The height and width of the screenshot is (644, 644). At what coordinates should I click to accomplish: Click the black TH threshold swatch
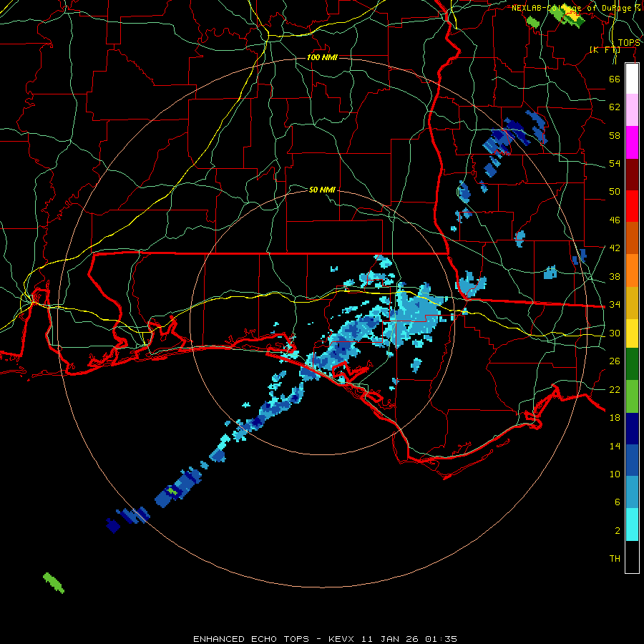632,557
